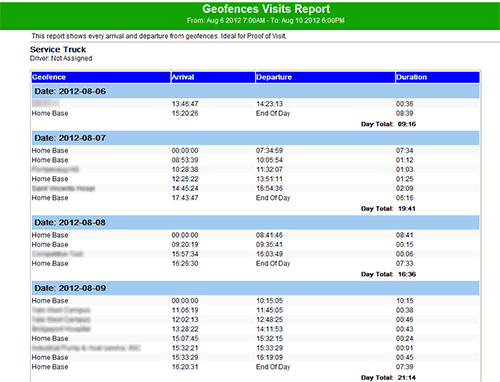Click arrival time 11:06:19

pos(185,310)
